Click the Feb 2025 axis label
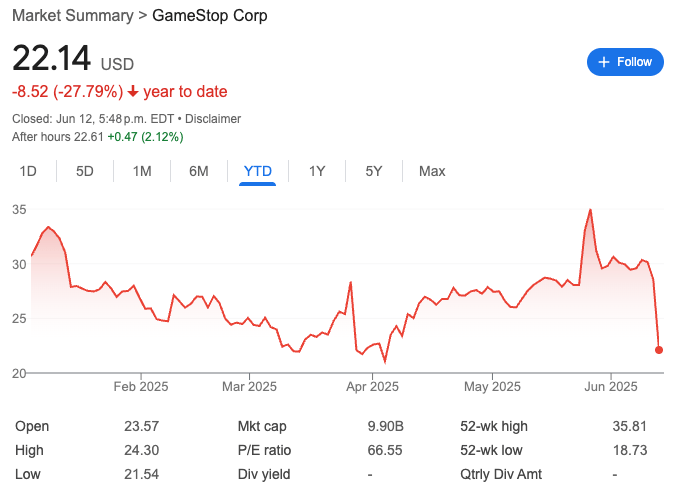This screenshot has height=493, width=688. [141, 386]
